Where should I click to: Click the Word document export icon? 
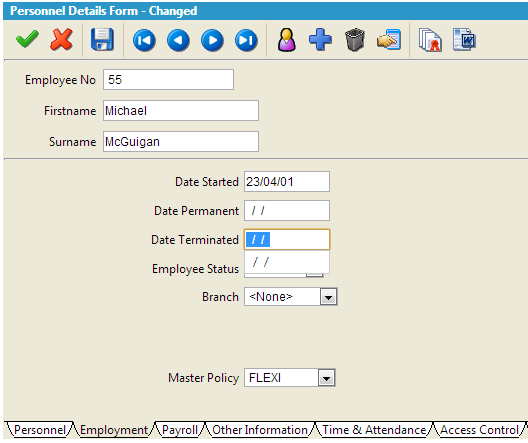click(x=464, y=40)
